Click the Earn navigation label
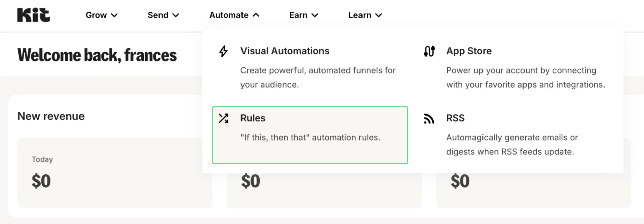Viewport: 644px width, 224px height. 298,15
